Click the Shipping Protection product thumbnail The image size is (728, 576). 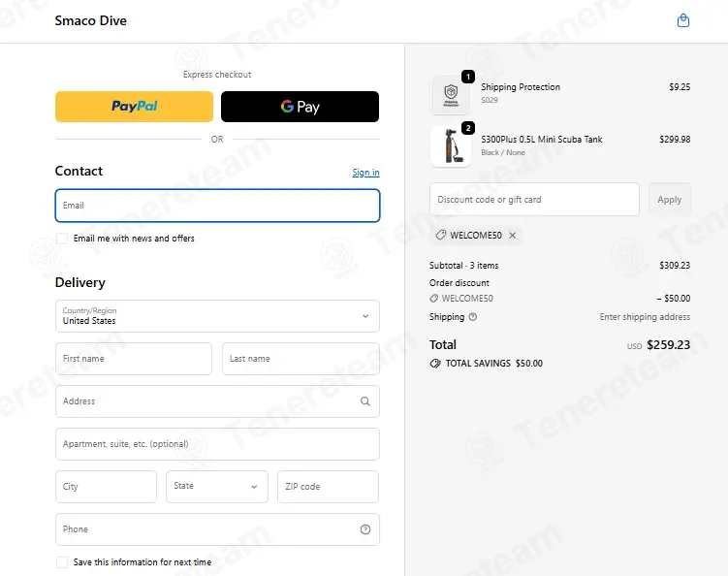[x=451, y=95]
